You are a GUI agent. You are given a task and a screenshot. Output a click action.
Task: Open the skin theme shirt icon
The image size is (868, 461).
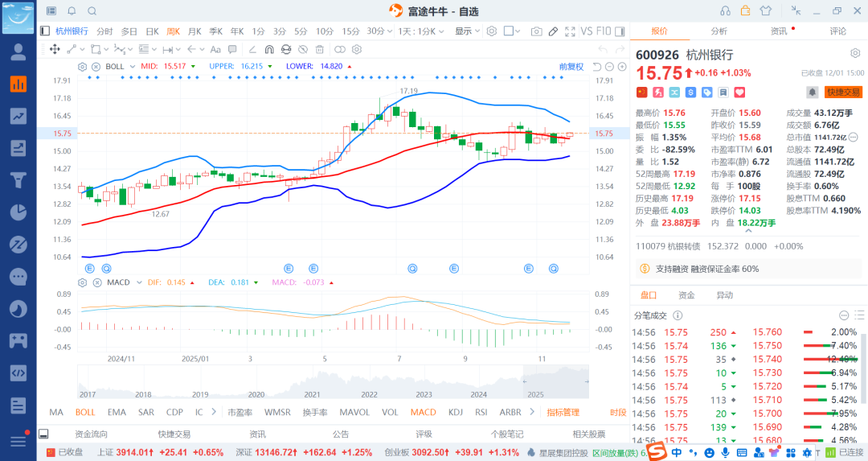(x=766, y=10)
